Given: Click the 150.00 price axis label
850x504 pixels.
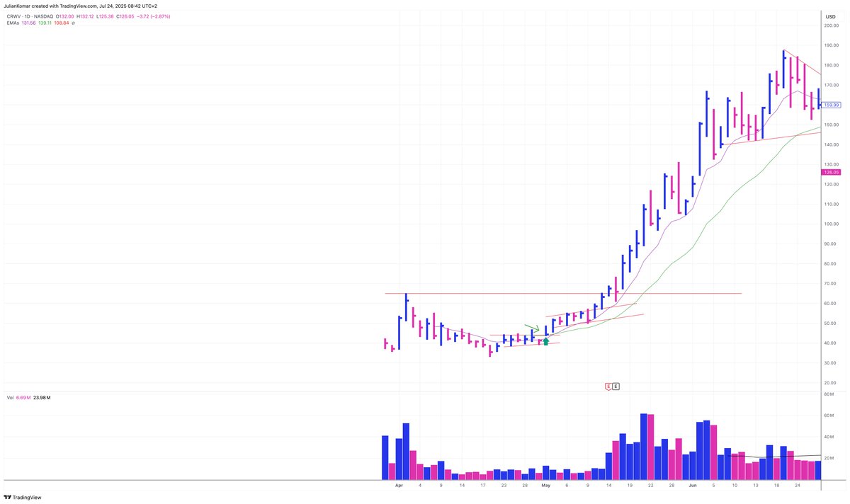Looking at the screenshot, I should (832, 125).
